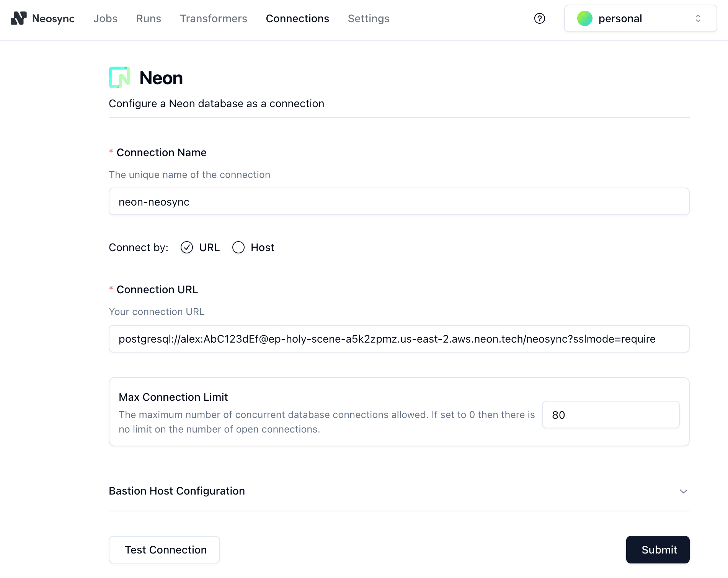The width and height of the screenshot is (728, 578).
Task: Open the personal workspace switcher dropdown
Action: click(639, 18)
